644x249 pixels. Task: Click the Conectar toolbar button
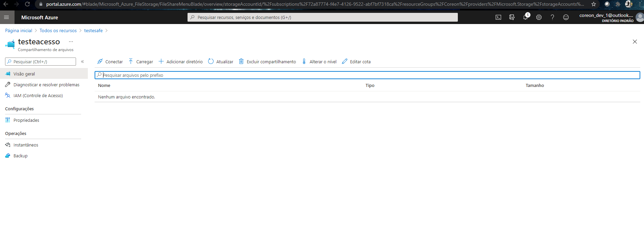110,62
